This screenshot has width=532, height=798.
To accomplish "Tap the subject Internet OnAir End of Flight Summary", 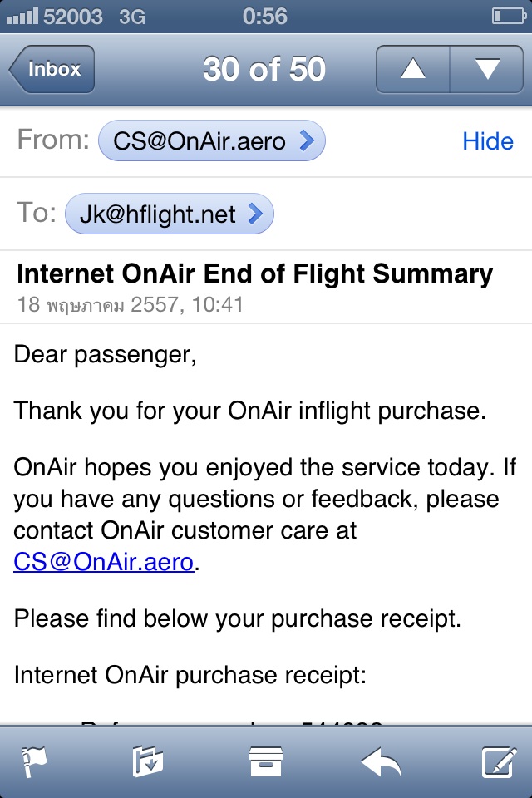I will pyautogui.click(x=254, y=273).
